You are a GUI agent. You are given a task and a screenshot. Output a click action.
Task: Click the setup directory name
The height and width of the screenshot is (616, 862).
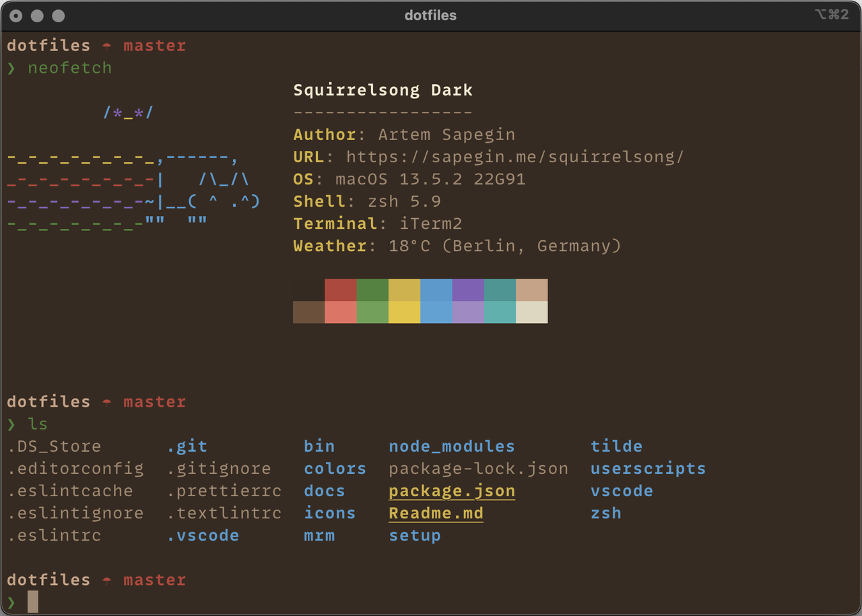click(x=415, y=536)
